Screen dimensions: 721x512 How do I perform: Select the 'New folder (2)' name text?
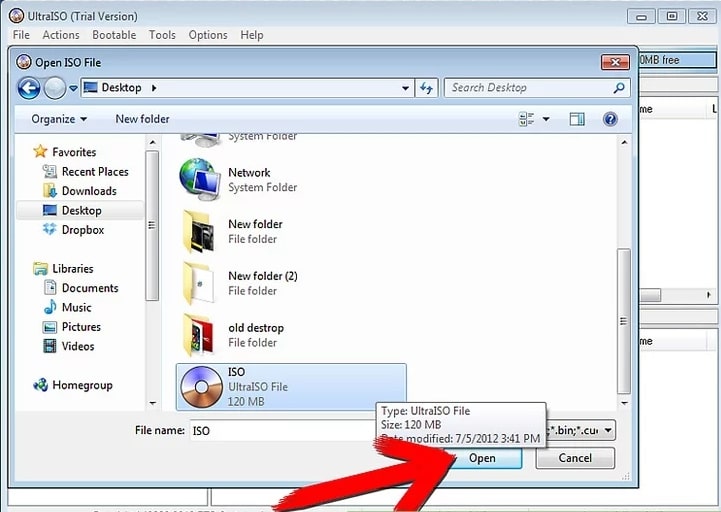pyautogui.click(x=263, y=276)
